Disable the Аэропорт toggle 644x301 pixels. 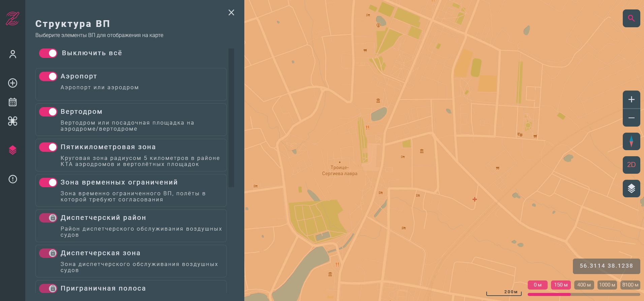pyautogui.click(x=48, y=76)
